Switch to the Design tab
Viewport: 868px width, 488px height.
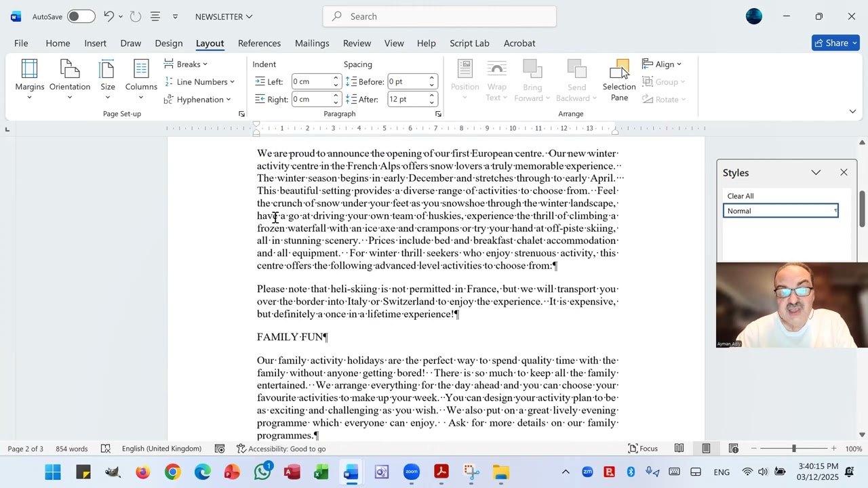[x=168, y=43]
